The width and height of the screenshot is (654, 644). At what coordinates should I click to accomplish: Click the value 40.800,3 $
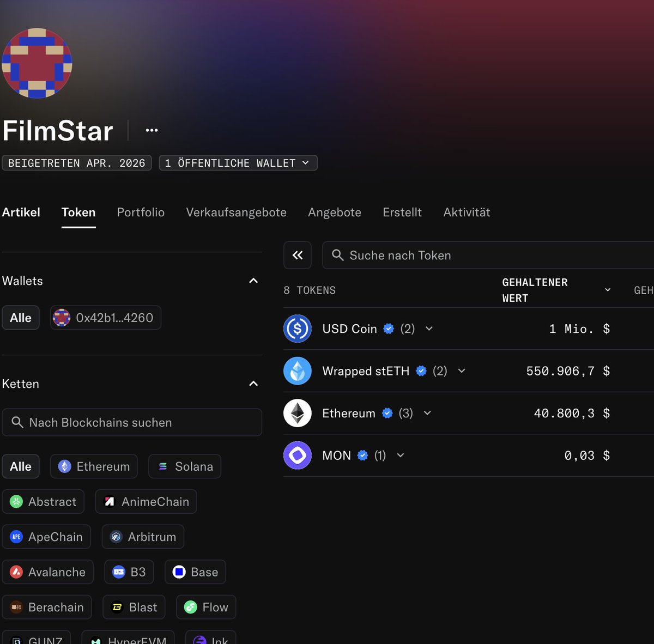pyautogui.click(x=572, y=413)
